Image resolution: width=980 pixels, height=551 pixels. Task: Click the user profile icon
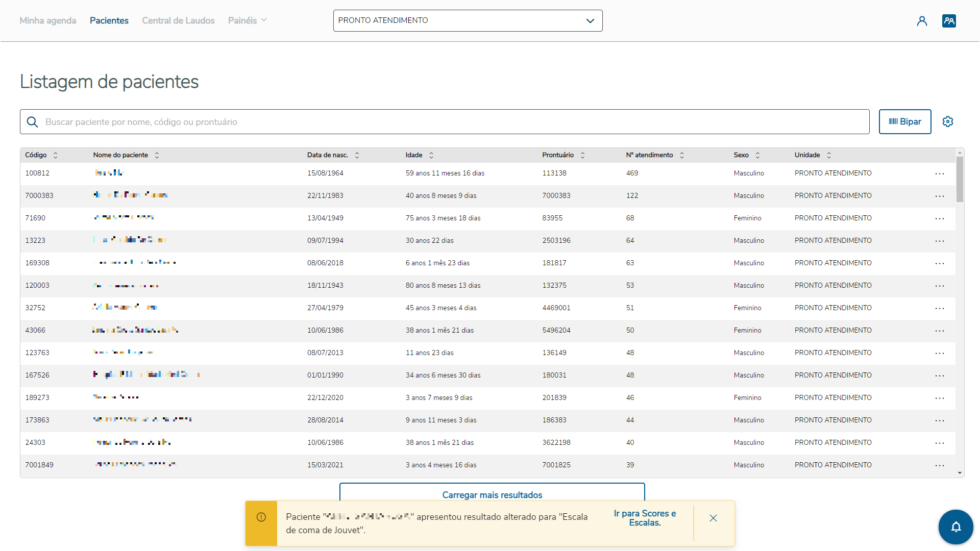click(922, 21)
